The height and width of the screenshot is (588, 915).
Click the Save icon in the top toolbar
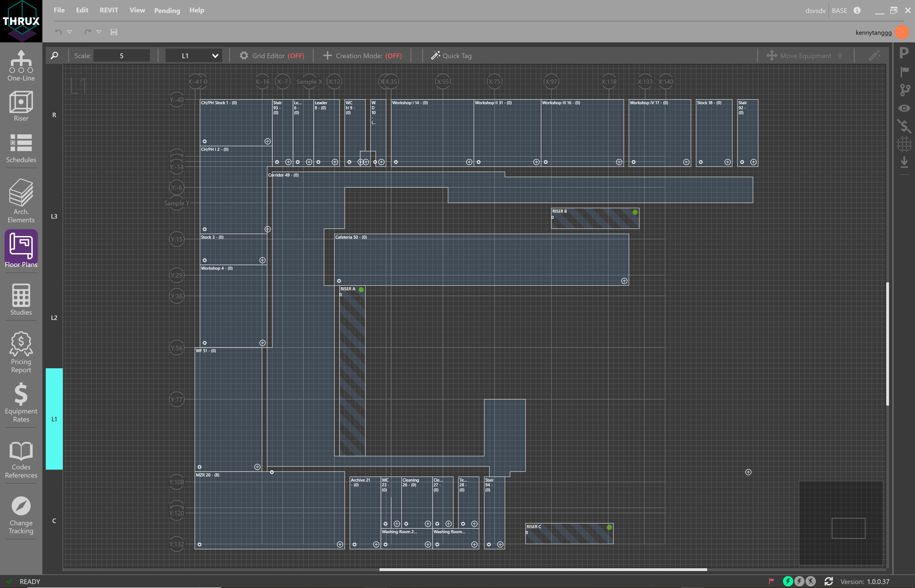click(113, 32)
